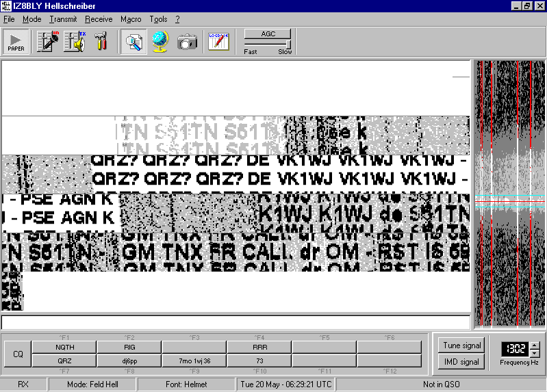This screenshot has width=547, height=392.
Task: Maximize the Hellschreiber window
Action: click(527, 6)
